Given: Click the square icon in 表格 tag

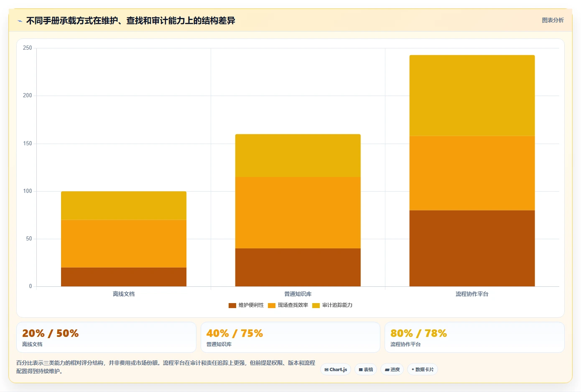Looking at the screenshot, I should [361, 370].
